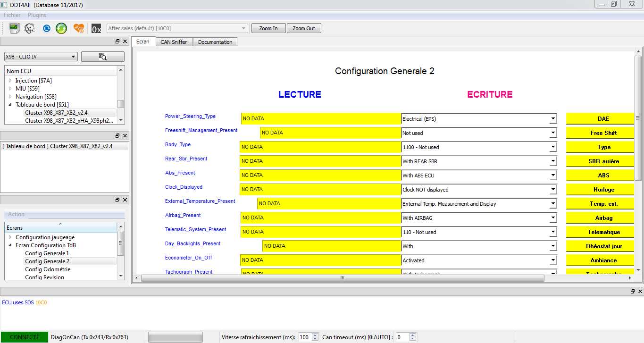Undock the Nom ECU panel via float icon
644x343 pixels.
pyautogui.click(x=117, y=42)
